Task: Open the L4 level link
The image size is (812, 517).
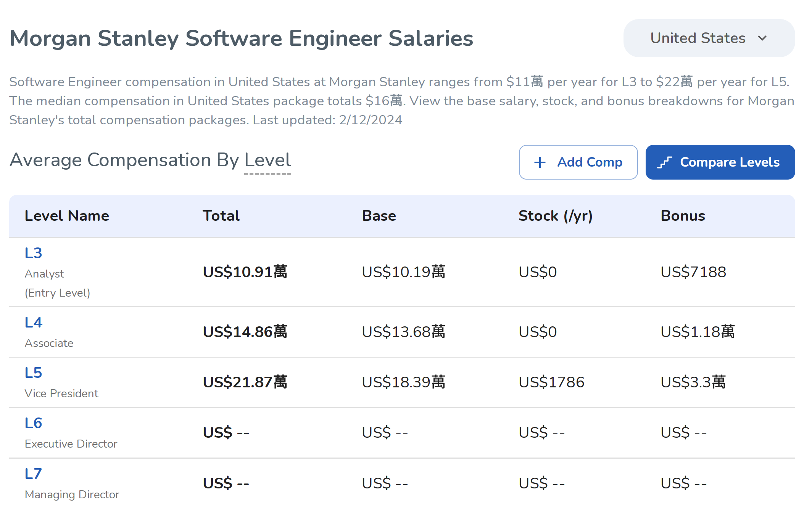Action: (x=34, y=323)
